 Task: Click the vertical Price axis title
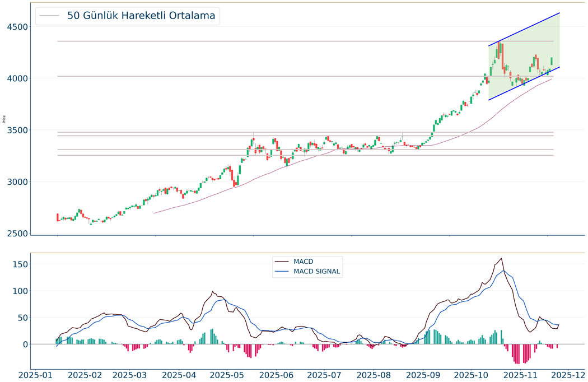point(4,119)
